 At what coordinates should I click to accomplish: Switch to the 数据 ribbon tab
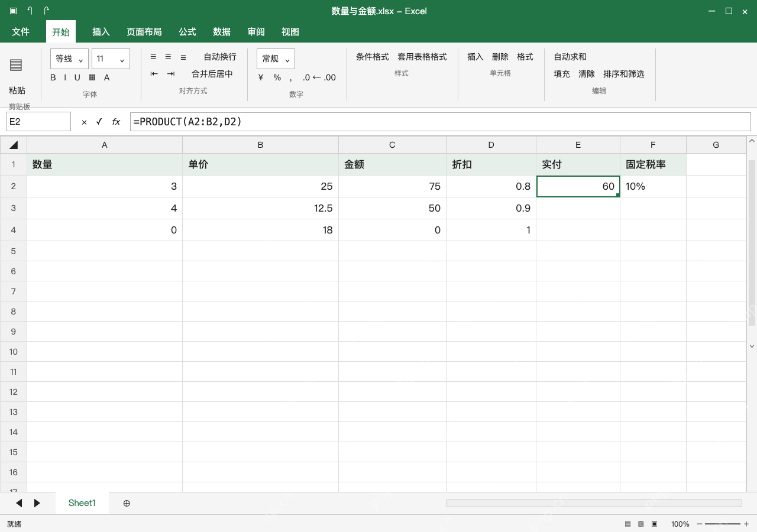point(222,32)
